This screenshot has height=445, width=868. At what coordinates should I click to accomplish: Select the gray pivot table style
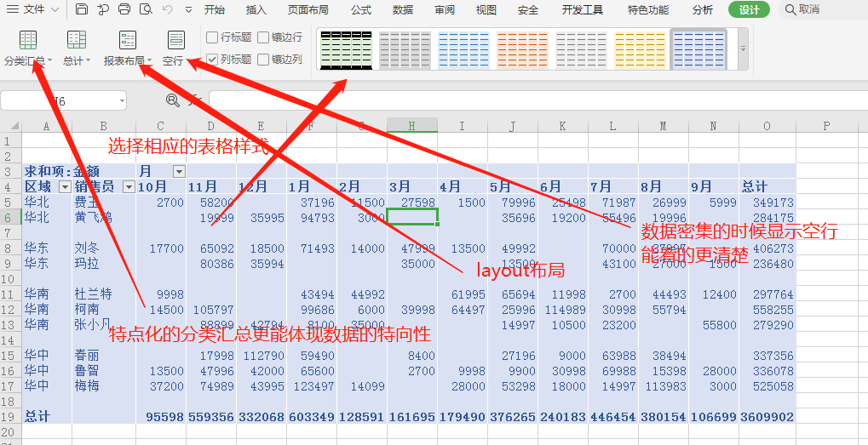(x=405, y=49)
